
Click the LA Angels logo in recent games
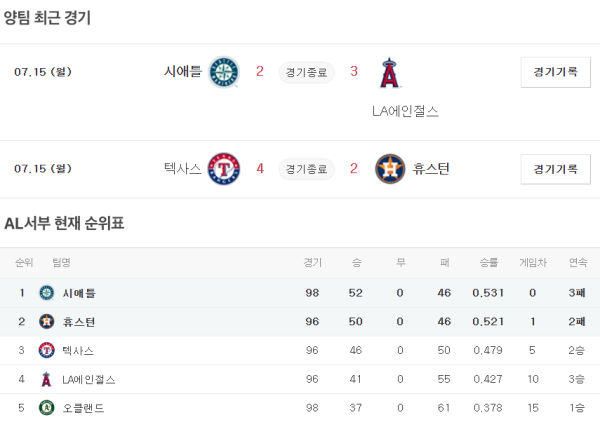pyautogui.click(x=390, y=74)
